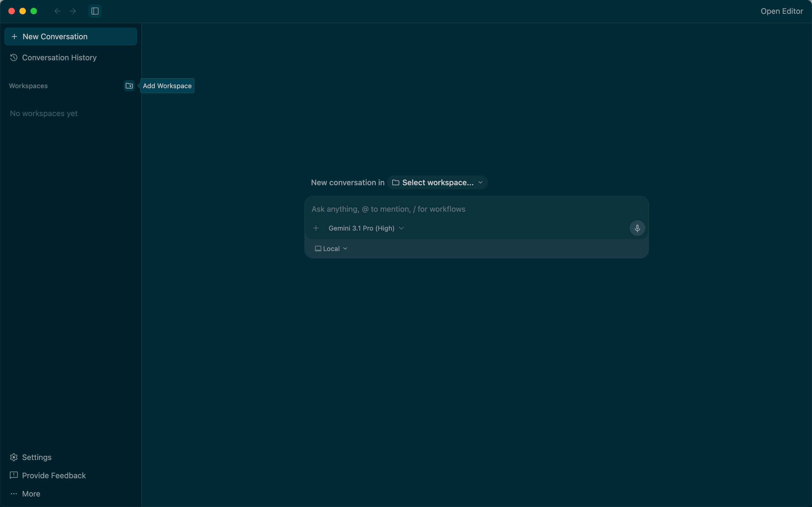
Task: Go forward with the right arrow
Action: (x=73, y=11)
